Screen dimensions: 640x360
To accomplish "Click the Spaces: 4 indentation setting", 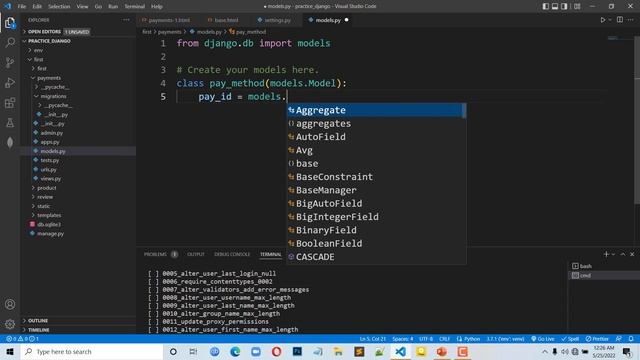I will [x=402, y=339].
